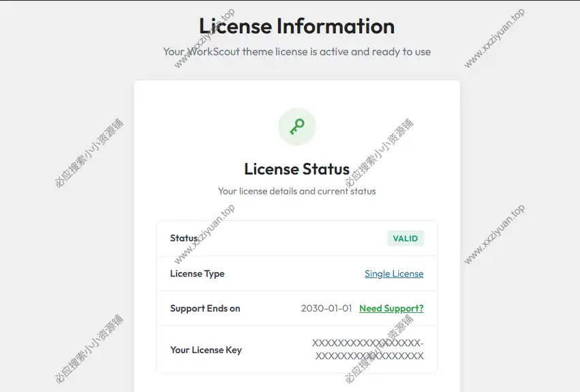Click the Status row label
580x392 pixels.
pyautogui.click(x=184, y=238)
